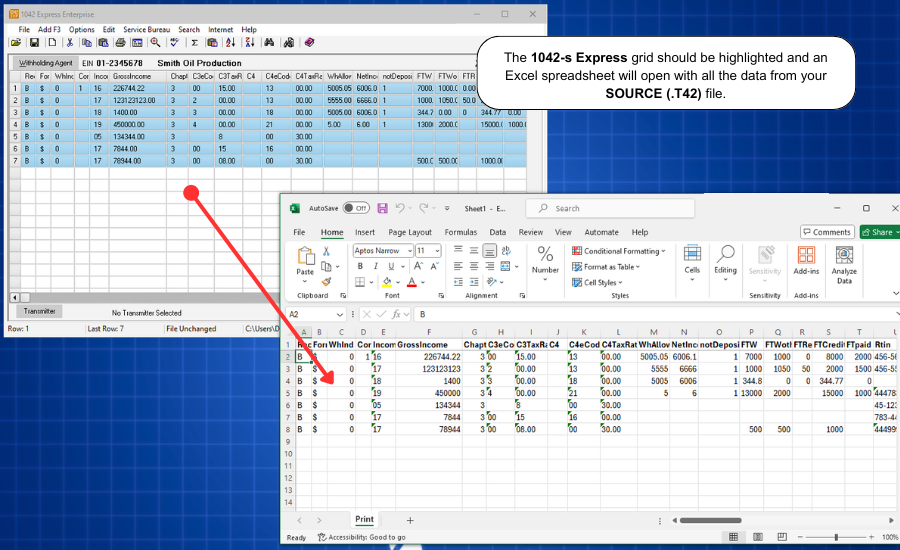
Task: Click the Transmitter button
Action: tap(39, 312)
